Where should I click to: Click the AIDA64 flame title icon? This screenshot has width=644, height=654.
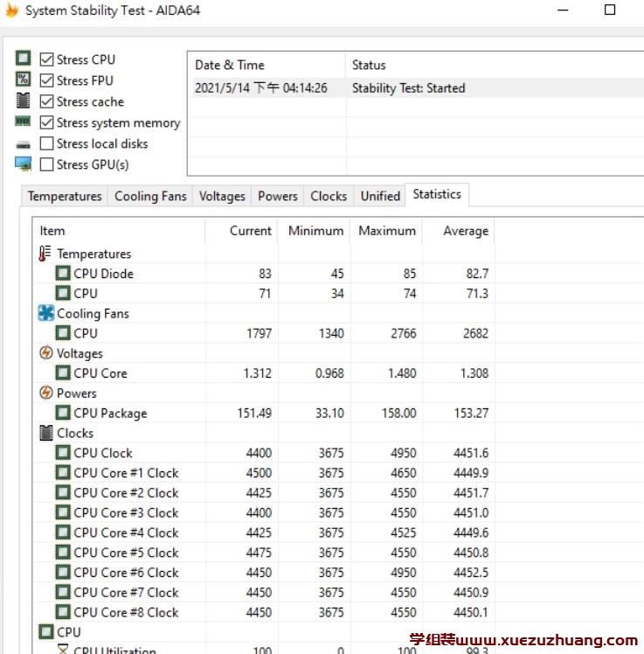[12, 10]
